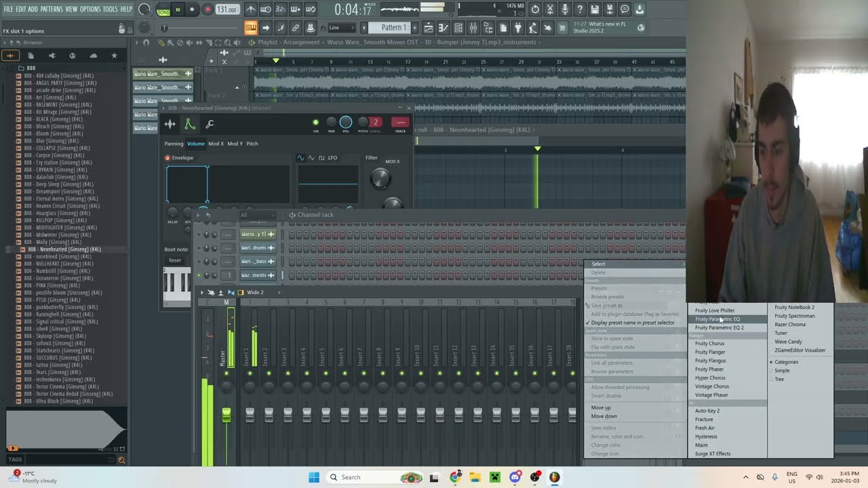Click the Undo history icon
868x488 pixels.
535,9
